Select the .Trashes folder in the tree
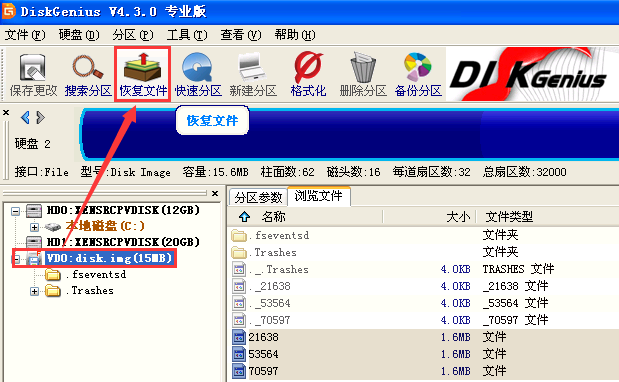This screenshot has height=382, width=619. [x=90, y=290]
